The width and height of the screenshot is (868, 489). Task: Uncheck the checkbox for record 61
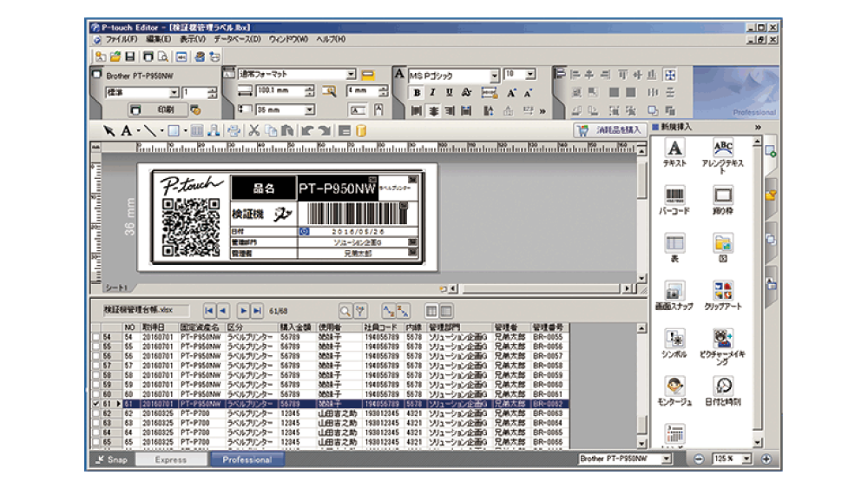pyautogui.click(x=96, y=404)
